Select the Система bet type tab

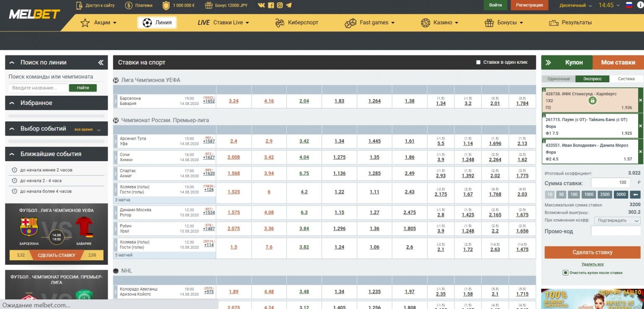pos(626,79)
